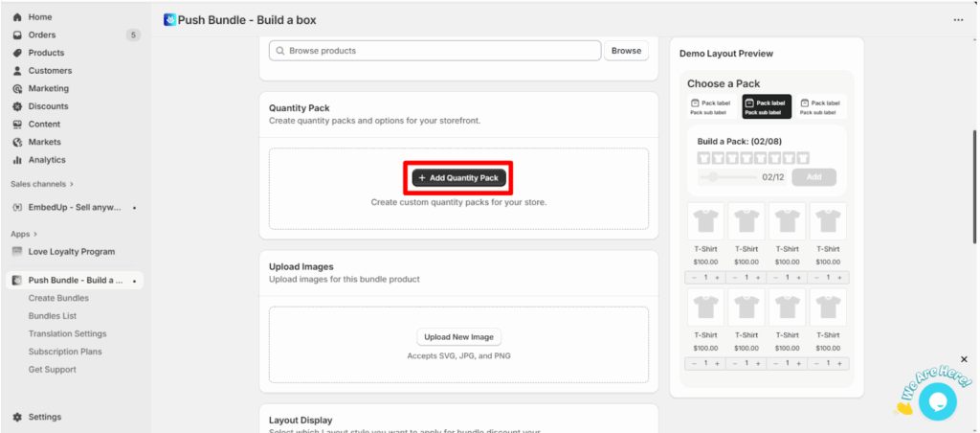980x433 pixels.
Task: Select the first Pack label option
Action: click(712, 107)
